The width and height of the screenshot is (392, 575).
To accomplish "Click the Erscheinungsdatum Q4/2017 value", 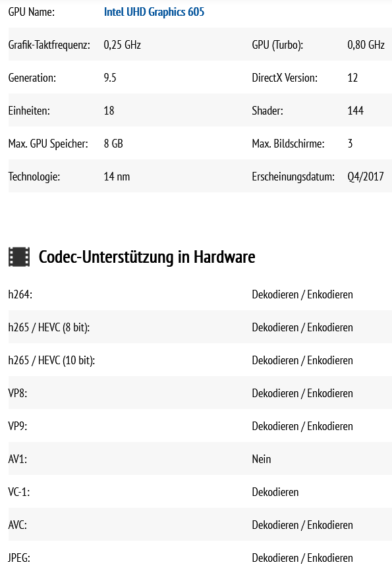I will (x=366, y=177).
